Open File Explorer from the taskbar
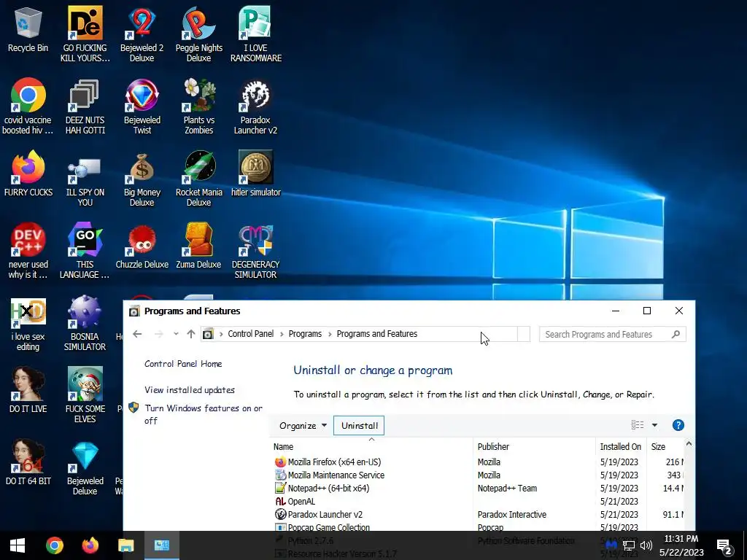747x560 pixels. (x=126, y=545)
